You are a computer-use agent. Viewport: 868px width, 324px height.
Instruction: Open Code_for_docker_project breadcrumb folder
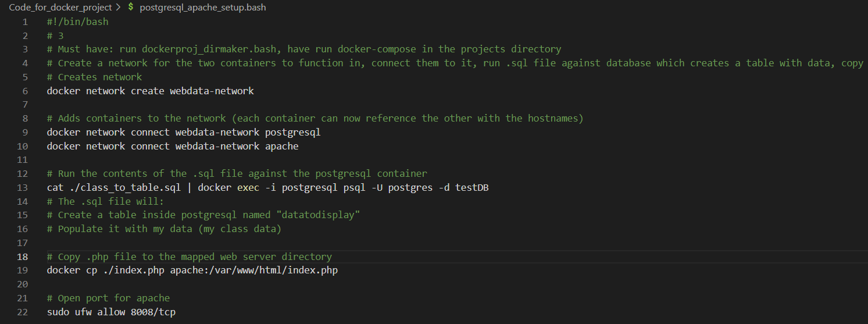click(61, 8)
